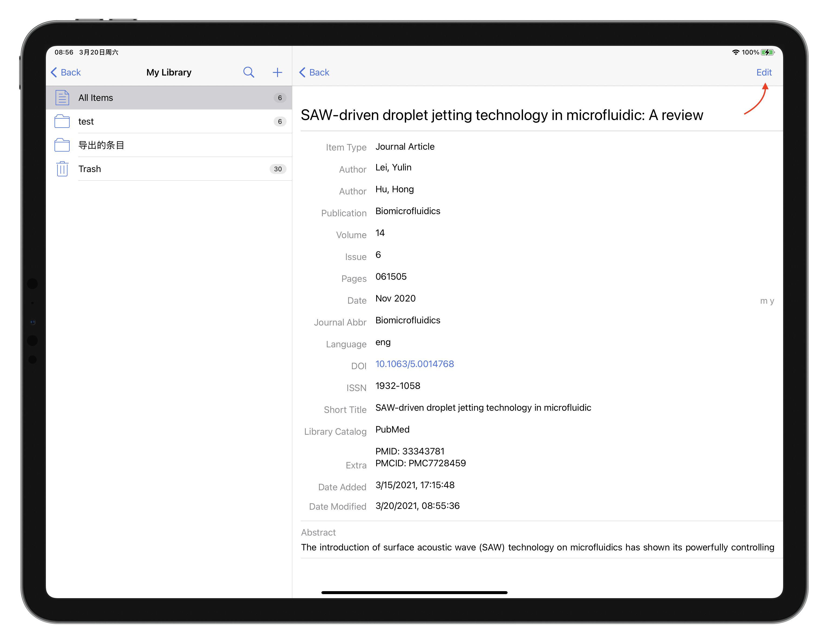
Task: Open DOI link 10.1063/5.0014768
Action: [x=414, y=364]
